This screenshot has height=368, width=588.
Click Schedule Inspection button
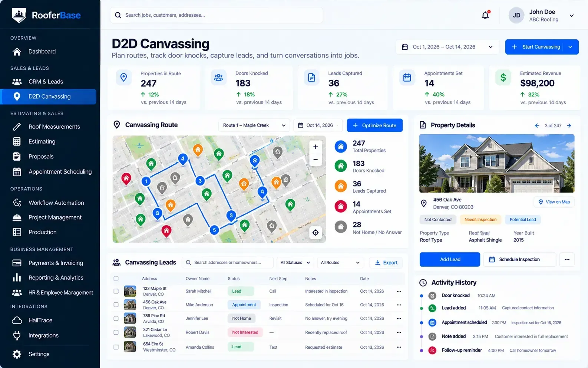pos(519,260)
